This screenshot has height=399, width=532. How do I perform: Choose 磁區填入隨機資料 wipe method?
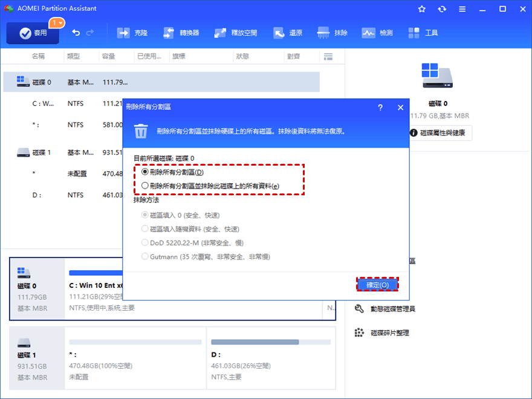coord(190,229)
